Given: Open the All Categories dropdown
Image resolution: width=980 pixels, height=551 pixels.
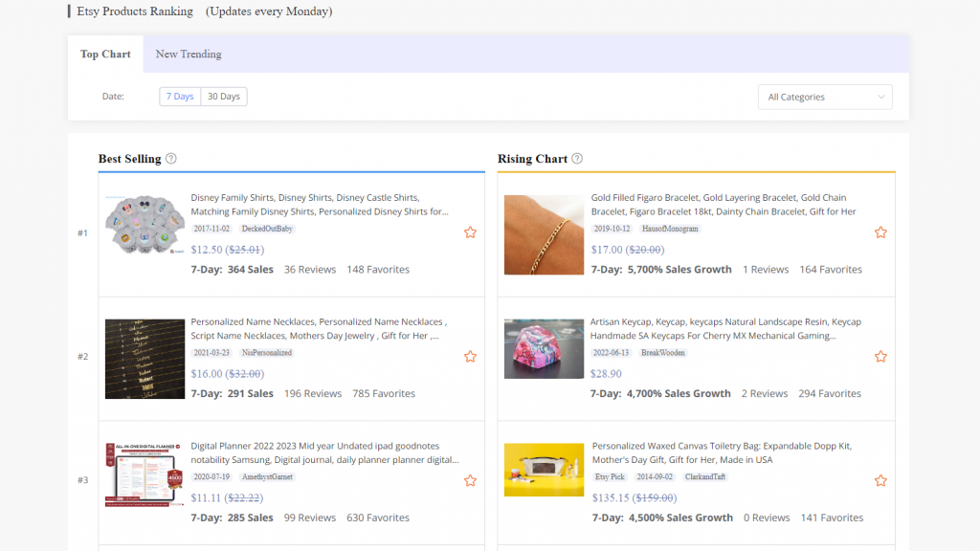Looking at the screenshot, I should pyautogui.click(x=825, y=97).
